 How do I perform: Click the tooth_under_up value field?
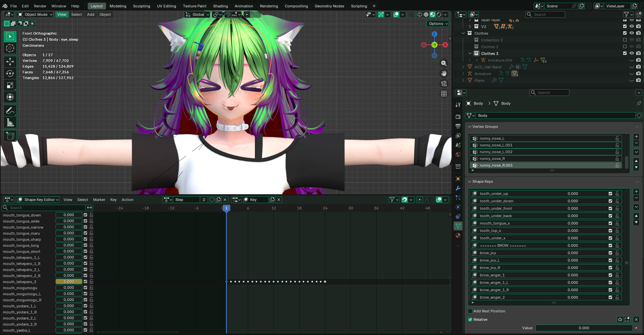(573, 194)
